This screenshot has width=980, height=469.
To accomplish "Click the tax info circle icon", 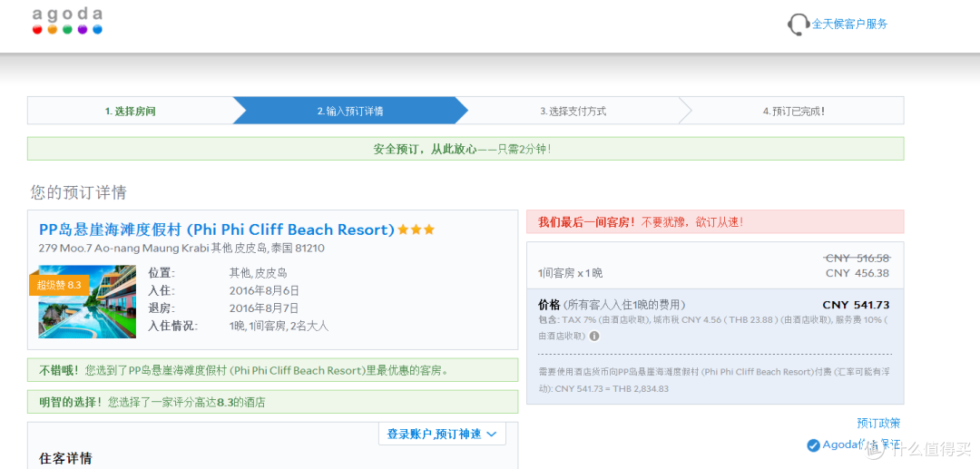I will click(x=593, y=336).
